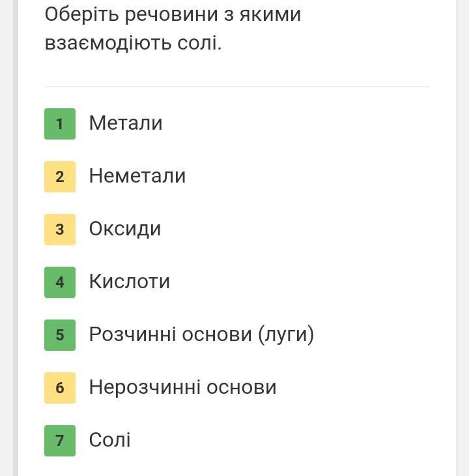The height and width of the screenshot is (476, 469).
Task: Select the answer option 'Неметали'
Action: point(137,176)
